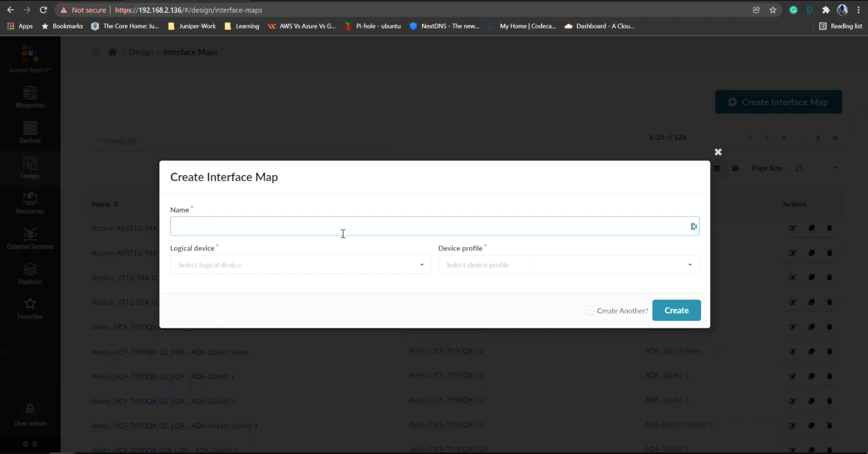Tick the Create Another? checkbox
868x454 pixels.
click(x=589, y=311)
